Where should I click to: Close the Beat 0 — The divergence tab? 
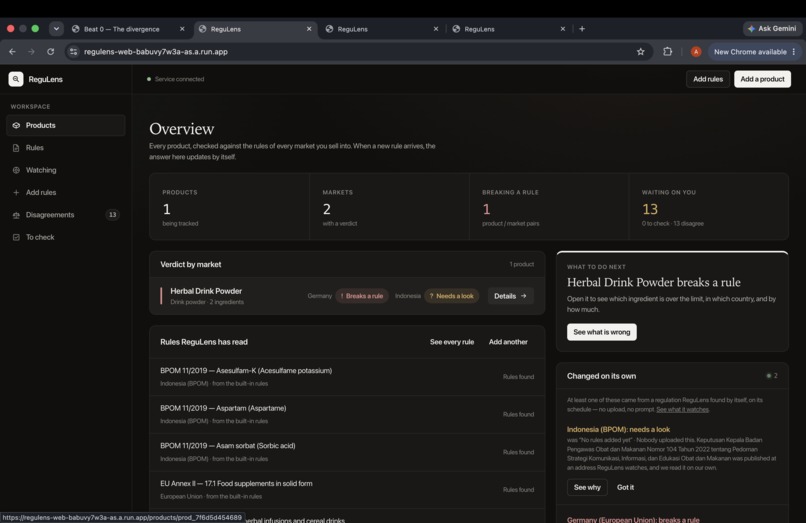click(182, 29)
